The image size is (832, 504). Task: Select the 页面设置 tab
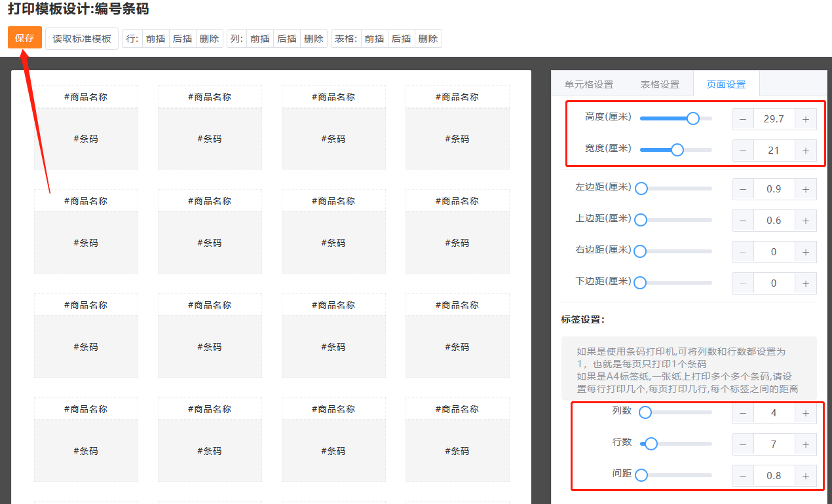(x=726, y=84)
